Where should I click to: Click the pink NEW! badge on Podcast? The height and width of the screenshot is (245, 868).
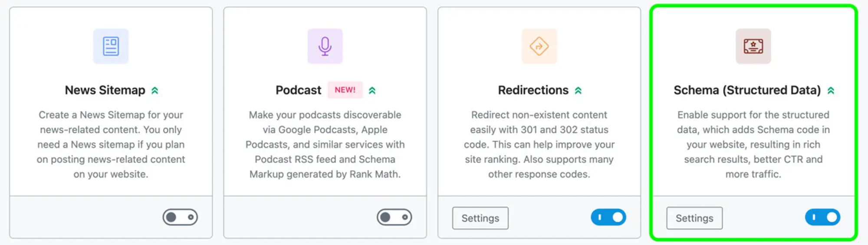point(345,90)
